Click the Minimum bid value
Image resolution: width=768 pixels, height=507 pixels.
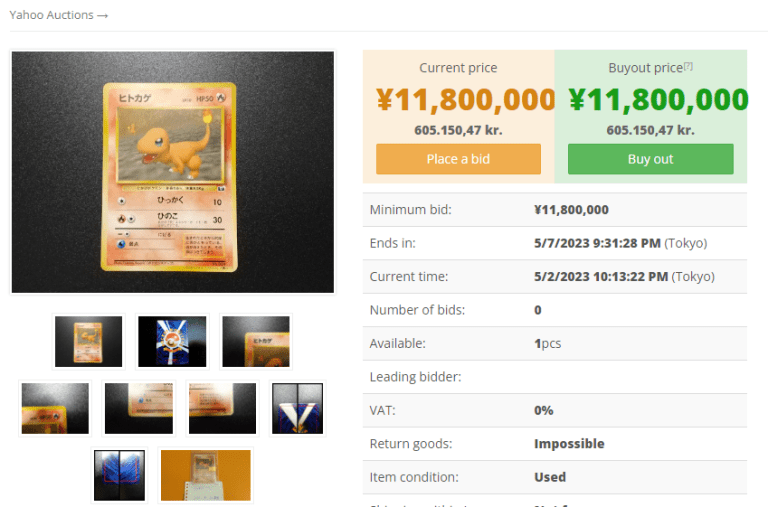571,210
